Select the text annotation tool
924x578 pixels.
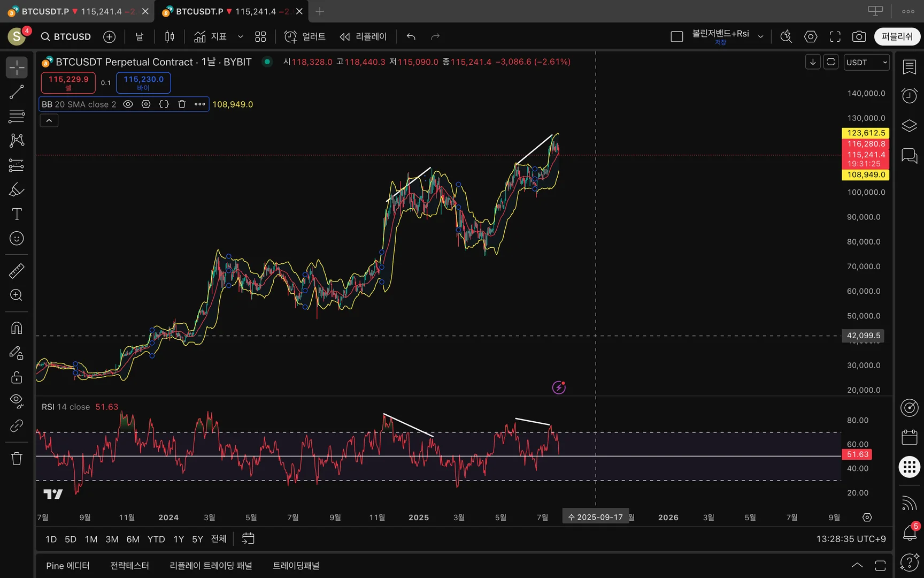[x=17, y=214]
